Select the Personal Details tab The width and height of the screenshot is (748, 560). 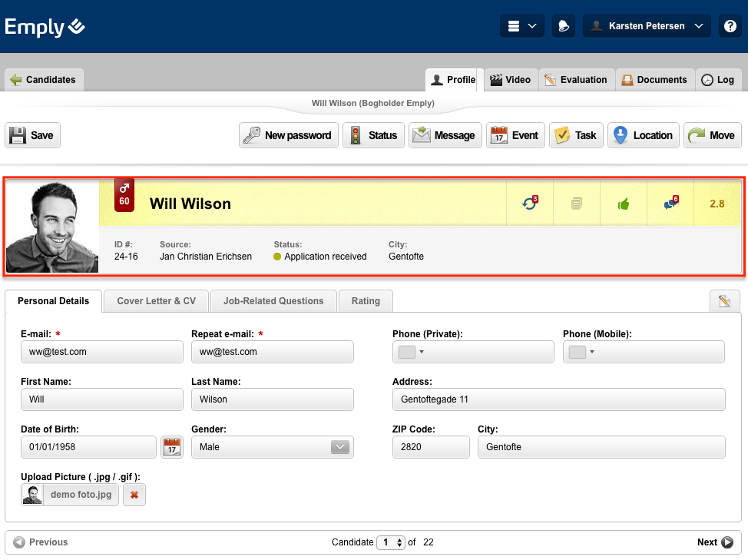(x=54, y=301)
